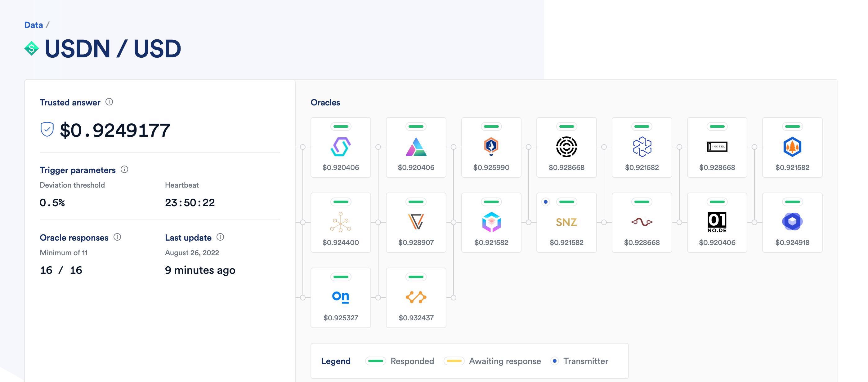Screen dimensions: 868x382
Task: Toggle the green responded indicator on the SNZ card
Action: tap(566, 202)
